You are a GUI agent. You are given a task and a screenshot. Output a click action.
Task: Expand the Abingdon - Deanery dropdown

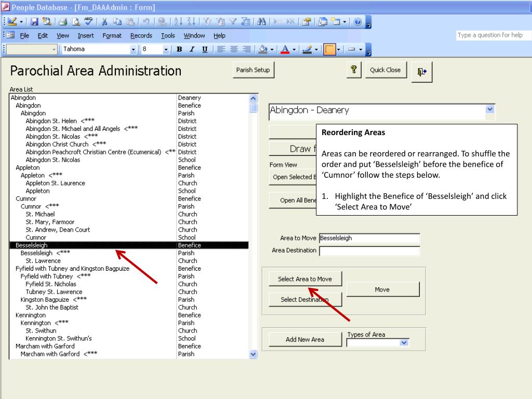[490, 109]
